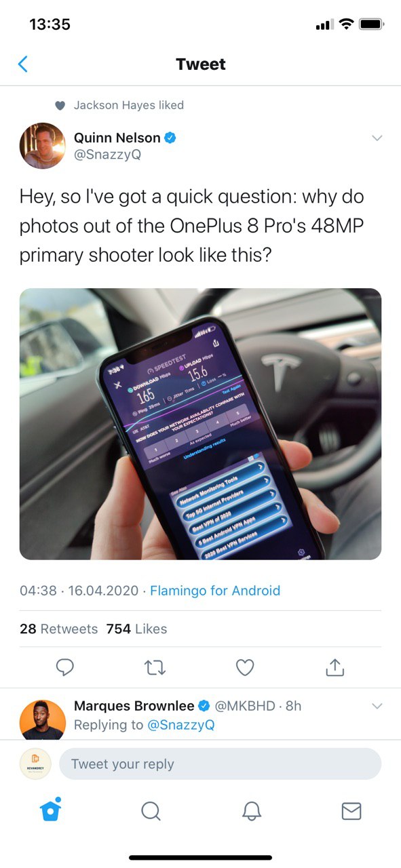Viewport: 401px width, 868px height.
Task: Tap the Quinn Nelson display name
Action: click(x=117, y=138)
